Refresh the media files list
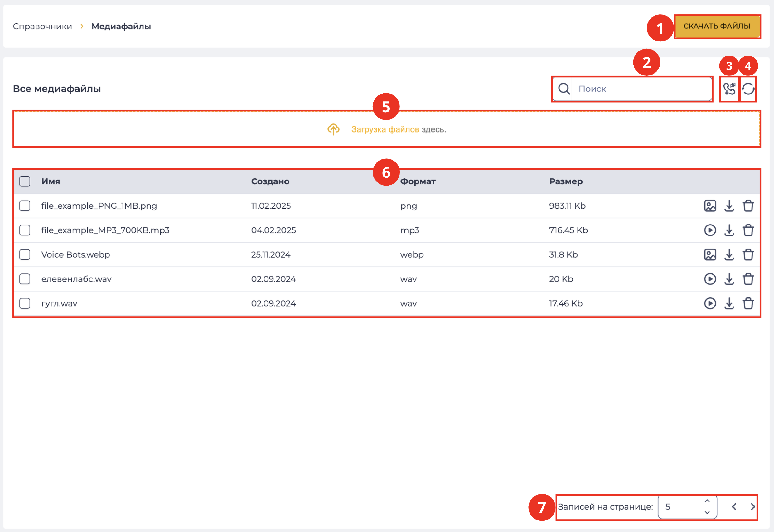 [748, 89]
